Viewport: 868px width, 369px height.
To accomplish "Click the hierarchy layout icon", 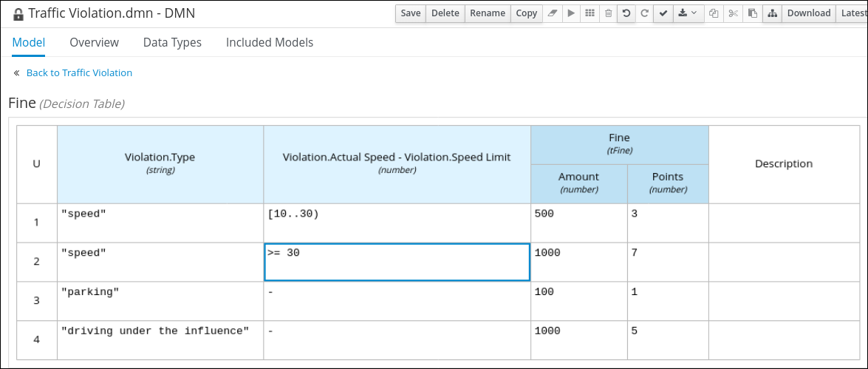I will 772,13.
